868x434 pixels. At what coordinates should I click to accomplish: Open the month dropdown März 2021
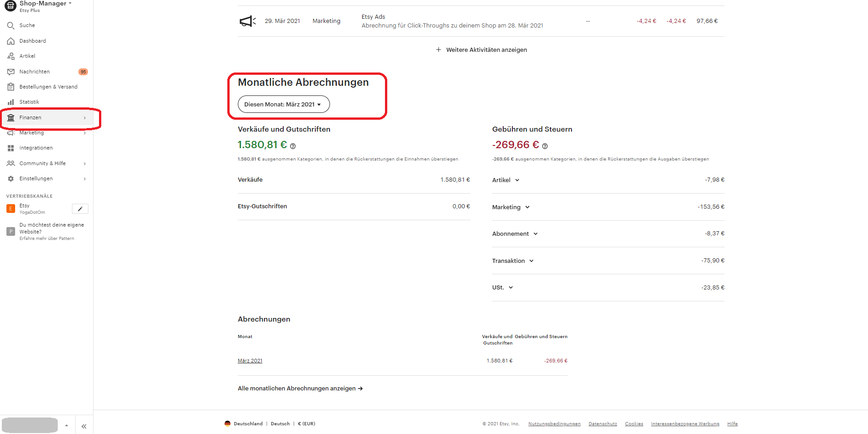283,104
